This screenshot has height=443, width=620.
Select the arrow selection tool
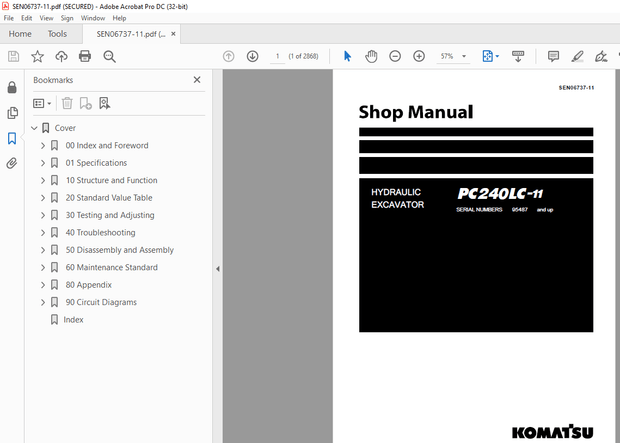(347, 57)
